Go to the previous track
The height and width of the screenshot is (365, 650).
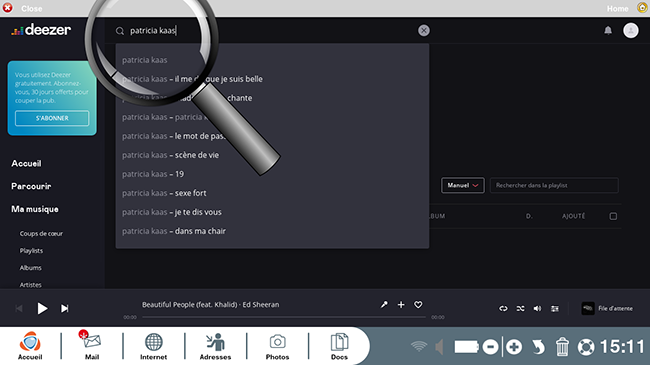[19, 308]
